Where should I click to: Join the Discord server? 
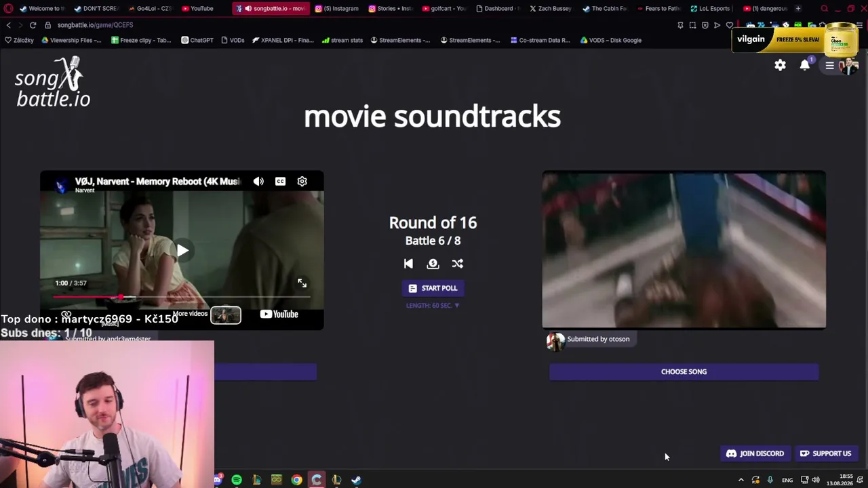[755, 453]
